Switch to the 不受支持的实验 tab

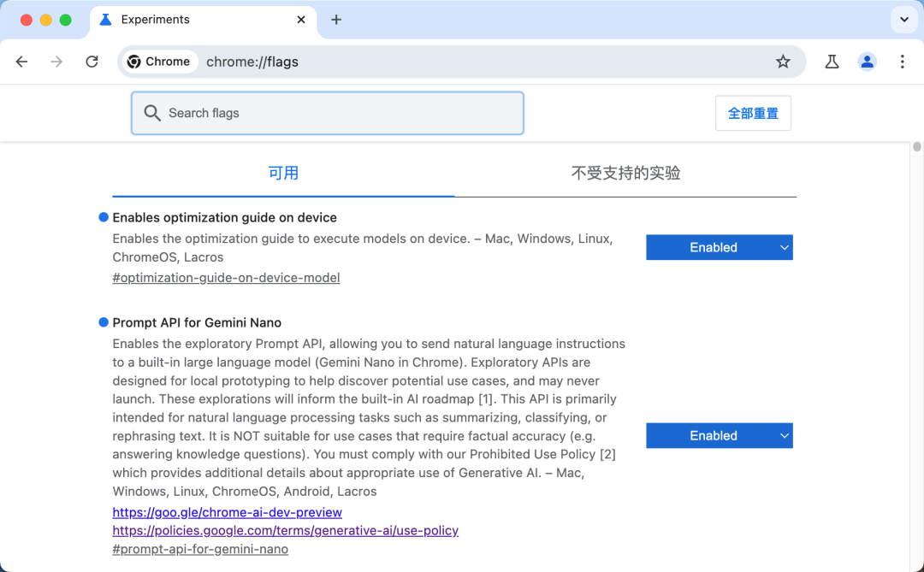(625, 173)
